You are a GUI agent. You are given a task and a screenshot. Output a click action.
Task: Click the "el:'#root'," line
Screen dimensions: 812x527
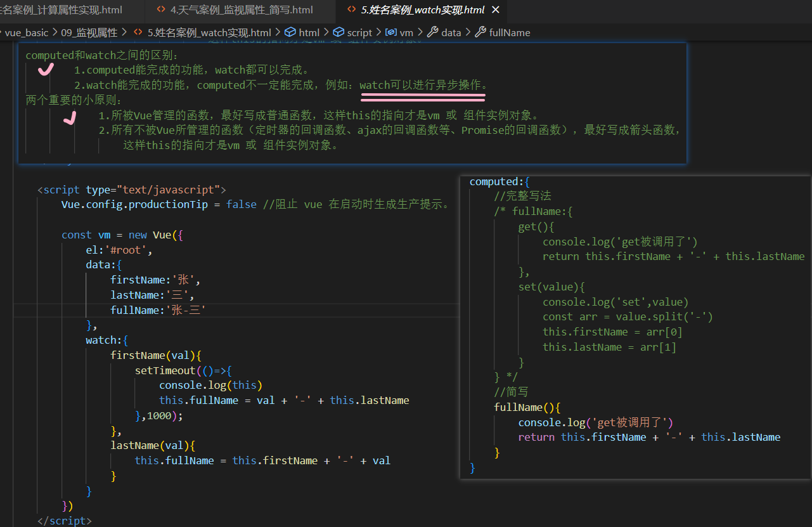[x=120, y=250]
